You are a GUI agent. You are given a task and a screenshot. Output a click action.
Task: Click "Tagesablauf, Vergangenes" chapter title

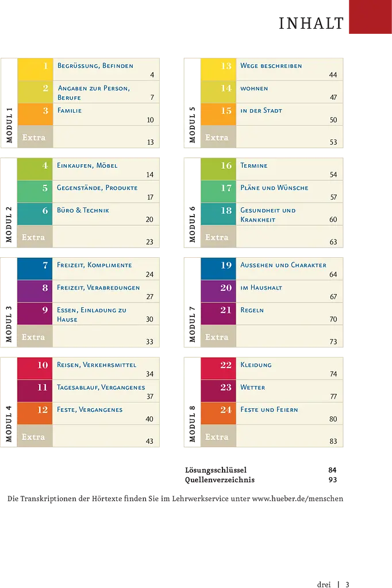point(101,387)
